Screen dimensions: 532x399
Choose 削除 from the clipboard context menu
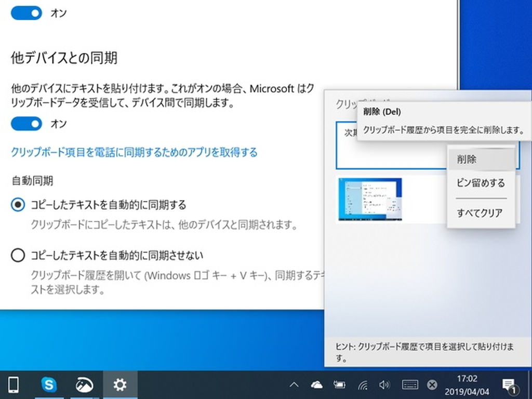481,159
